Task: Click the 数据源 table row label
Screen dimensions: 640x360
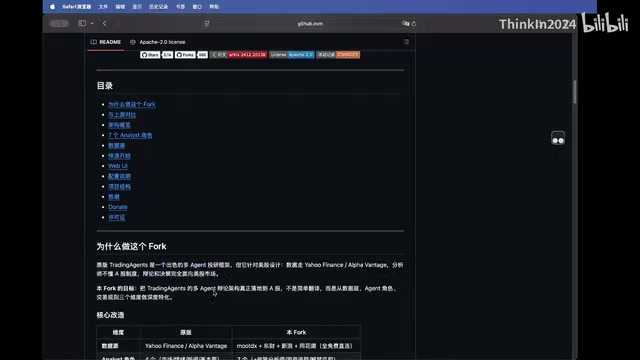Action: [110, 346]
